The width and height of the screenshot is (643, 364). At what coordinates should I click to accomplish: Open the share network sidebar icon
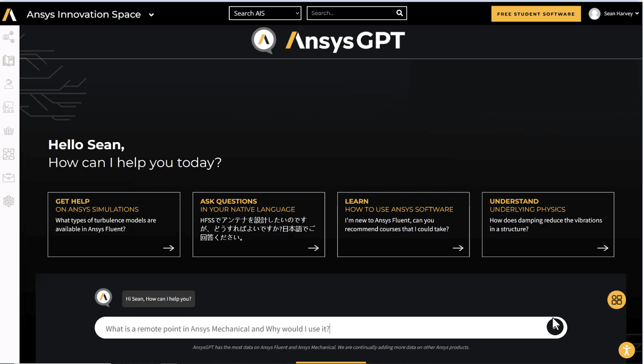[x=9, y=37]
